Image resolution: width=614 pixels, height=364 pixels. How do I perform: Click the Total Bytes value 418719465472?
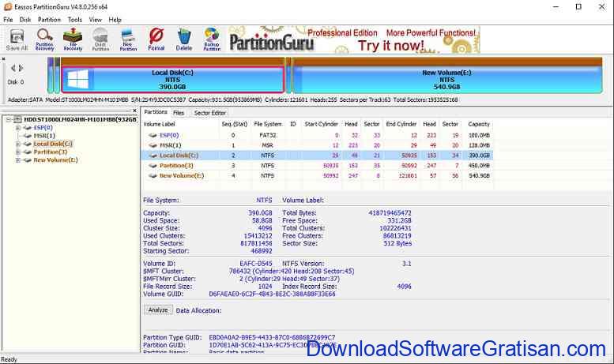390,213
